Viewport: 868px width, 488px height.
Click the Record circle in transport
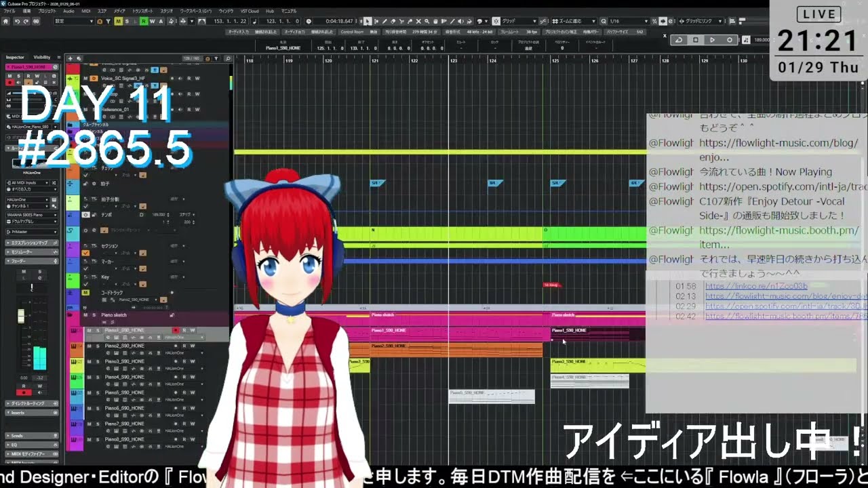730,40
